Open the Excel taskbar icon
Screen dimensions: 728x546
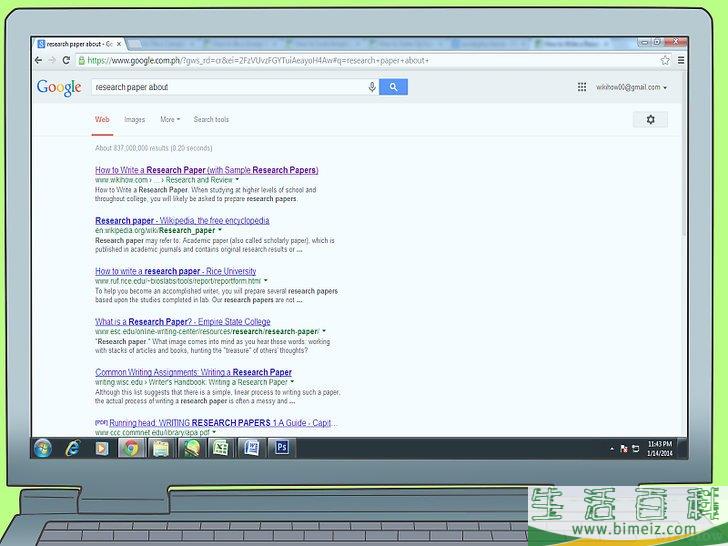[x=221, y=448]
